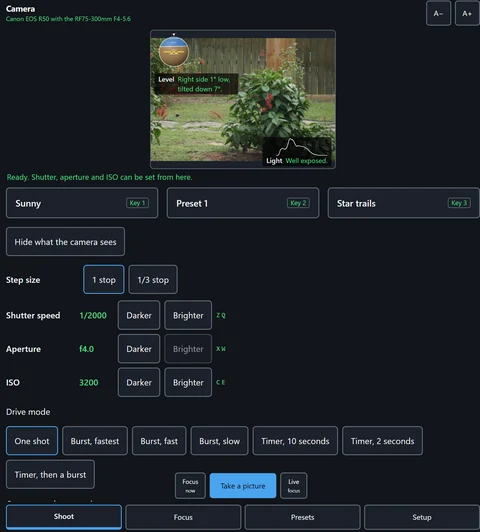This screenshot has height=532, width=480.
Task: Make shutter speed Brighter
Action: point(188,315)
